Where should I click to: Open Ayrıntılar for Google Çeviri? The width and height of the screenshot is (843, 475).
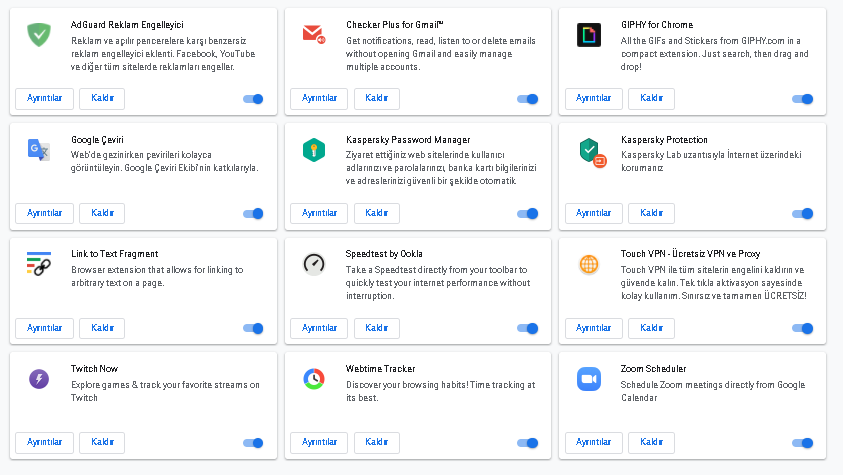click(45, 213)
